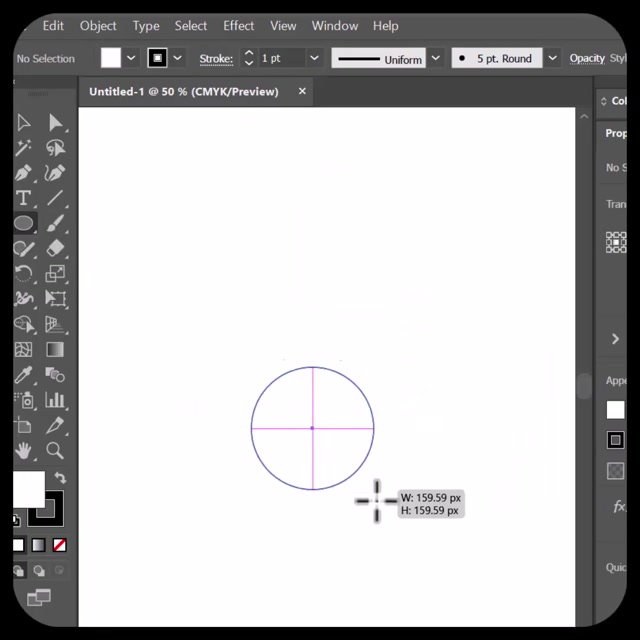Open the Effect menu

[238, 26]
